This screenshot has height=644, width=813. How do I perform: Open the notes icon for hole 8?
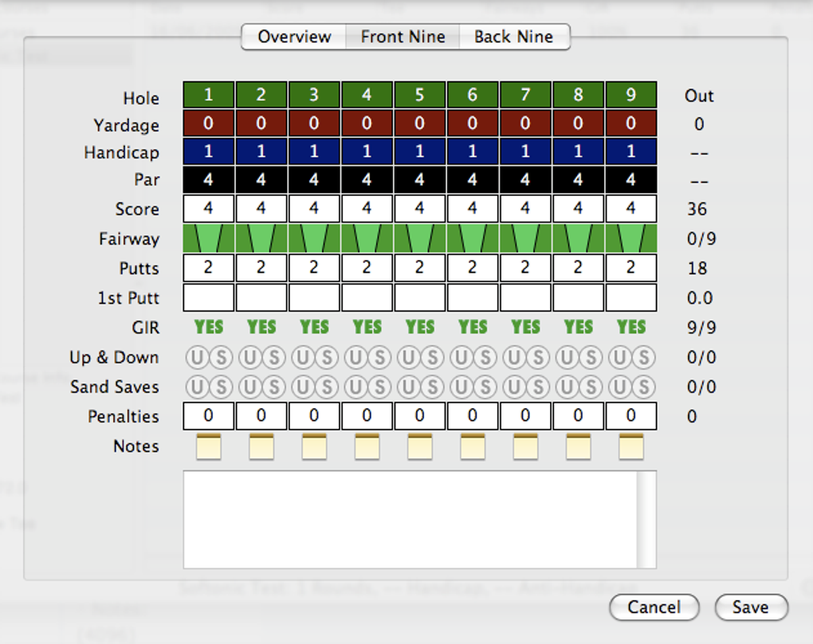(579, 446)
